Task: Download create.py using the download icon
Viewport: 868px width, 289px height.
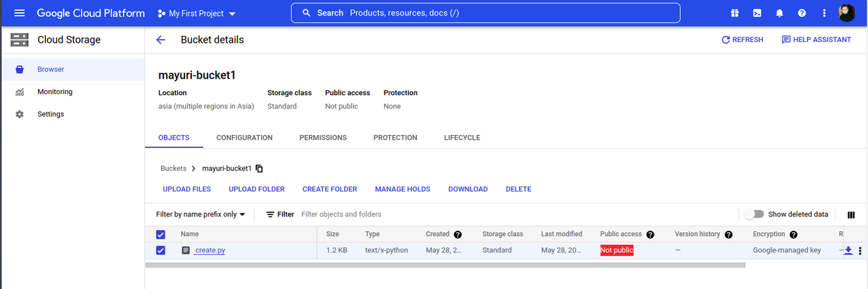Action: 848,250
